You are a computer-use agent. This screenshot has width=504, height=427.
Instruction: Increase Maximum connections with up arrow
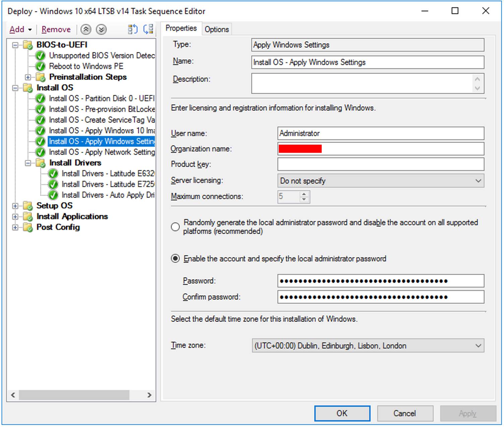coord(304,194)
